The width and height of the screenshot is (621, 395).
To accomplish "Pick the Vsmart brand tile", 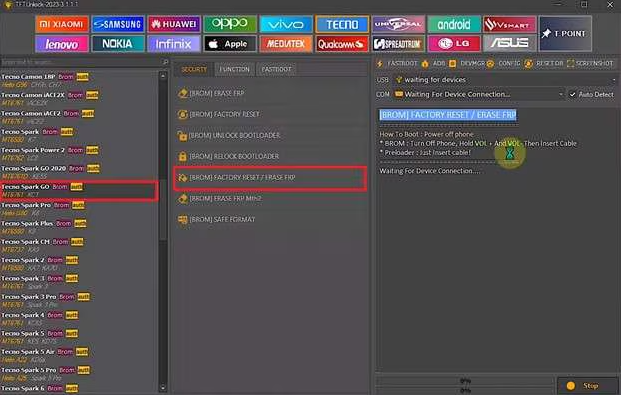I will point(510,24).
